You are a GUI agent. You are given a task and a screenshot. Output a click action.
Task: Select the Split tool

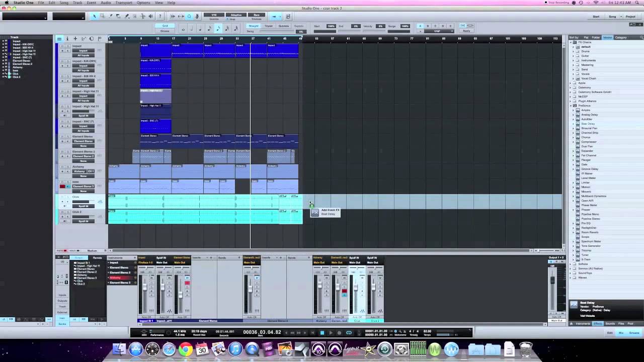pos(110,16)
